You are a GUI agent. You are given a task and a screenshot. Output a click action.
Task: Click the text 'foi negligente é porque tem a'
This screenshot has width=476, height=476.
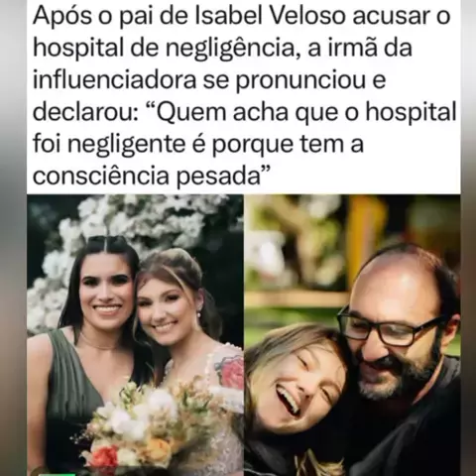click(x=198, y=145)
